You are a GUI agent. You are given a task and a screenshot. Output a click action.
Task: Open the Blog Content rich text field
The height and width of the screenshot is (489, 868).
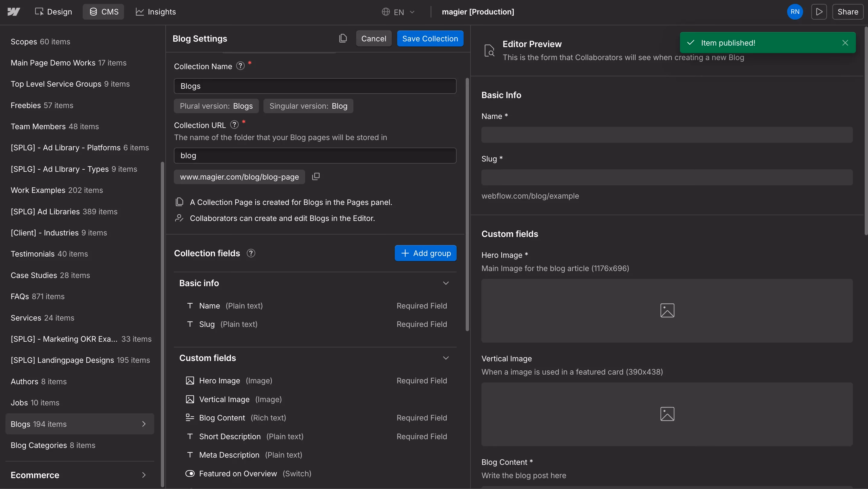coord(315,418)
